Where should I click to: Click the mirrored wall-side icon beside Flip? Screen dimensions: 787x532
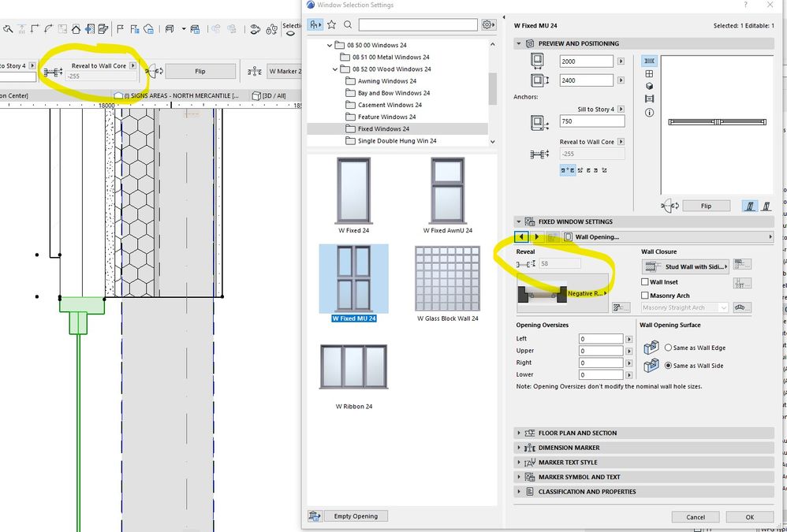coord(765,206)
